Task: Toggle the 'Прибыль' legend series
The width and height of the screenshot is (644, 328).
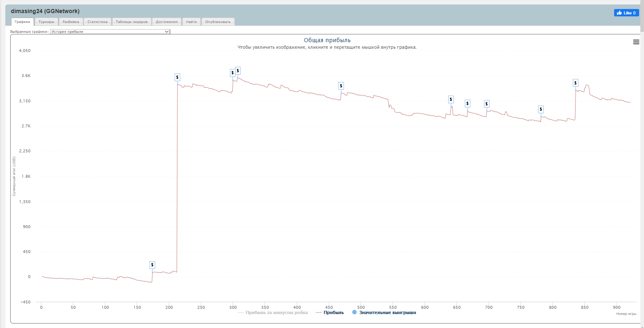Action: (x=330, y=312)
